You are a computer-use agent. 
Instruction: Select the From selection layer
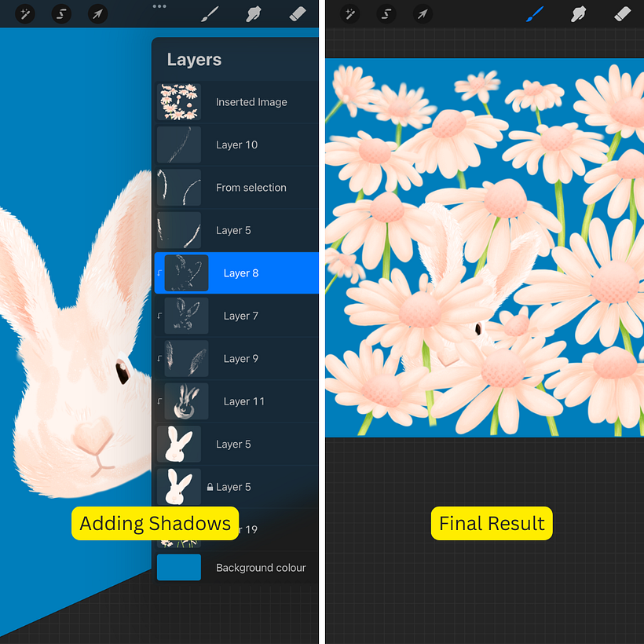(251, 188)
